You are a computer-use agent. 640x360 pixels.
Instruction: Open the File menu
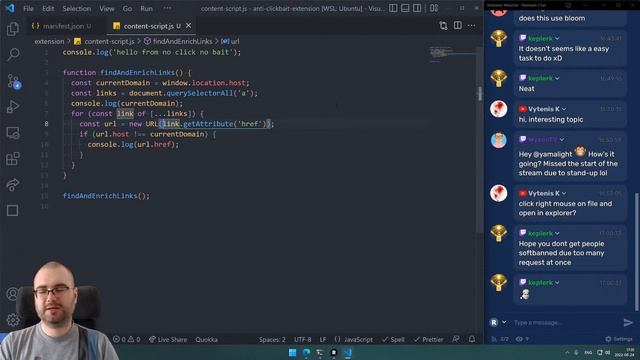28,8
